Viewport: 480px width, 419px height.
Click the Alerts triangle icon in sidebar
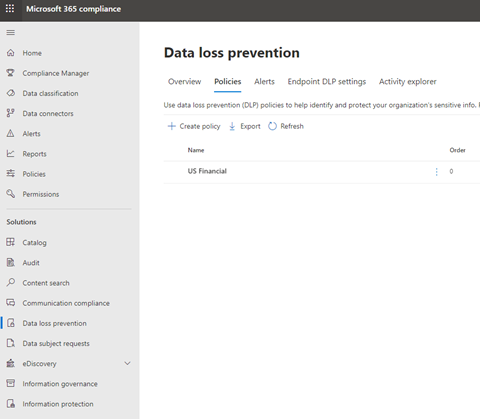[x=11, y=133]
